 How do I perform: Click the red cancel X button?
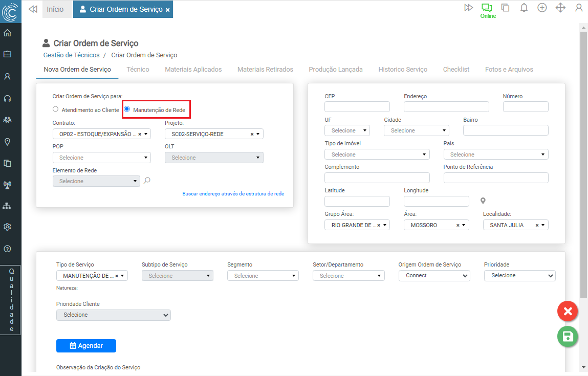[x=568, y=311]
